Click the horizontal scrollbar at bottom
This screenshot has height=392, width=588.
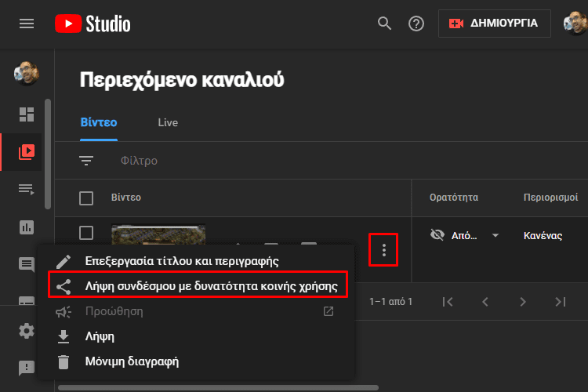click(218, 387)
